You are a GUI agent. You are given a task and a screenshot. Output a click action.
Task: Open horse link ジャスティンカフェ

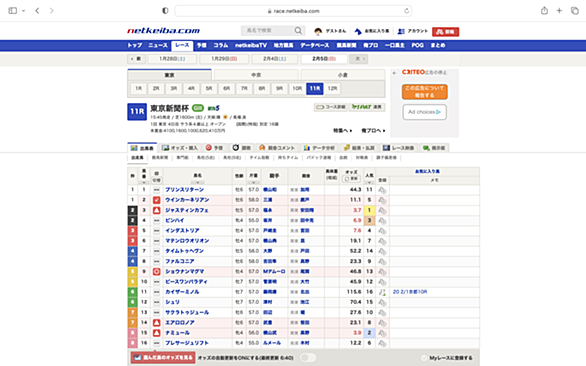(x=186, y=210)
